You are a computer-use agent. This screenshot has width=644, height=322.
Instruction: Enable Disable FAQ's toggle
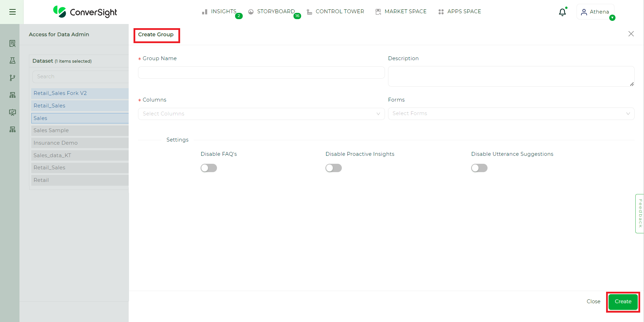(209, 168)
